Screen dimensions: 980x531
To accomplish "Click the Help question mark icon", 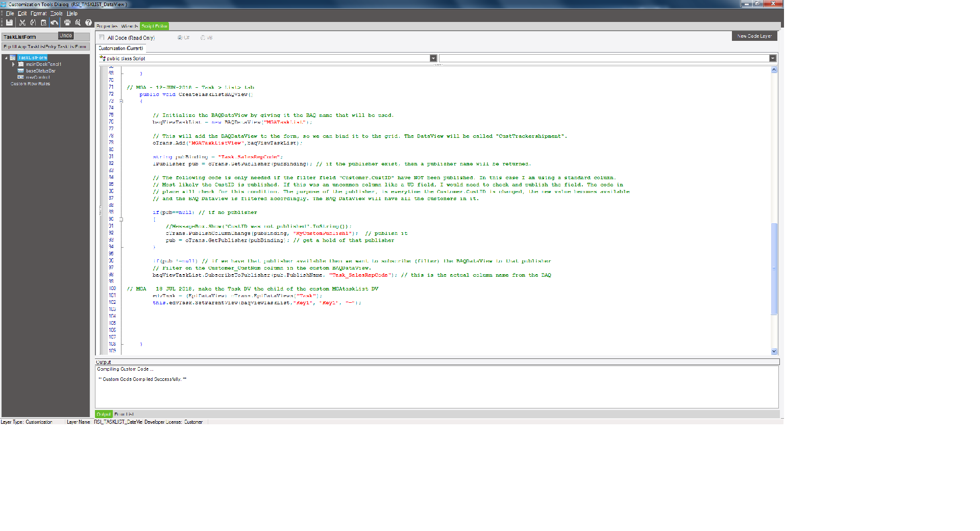I will pos(88,22).
